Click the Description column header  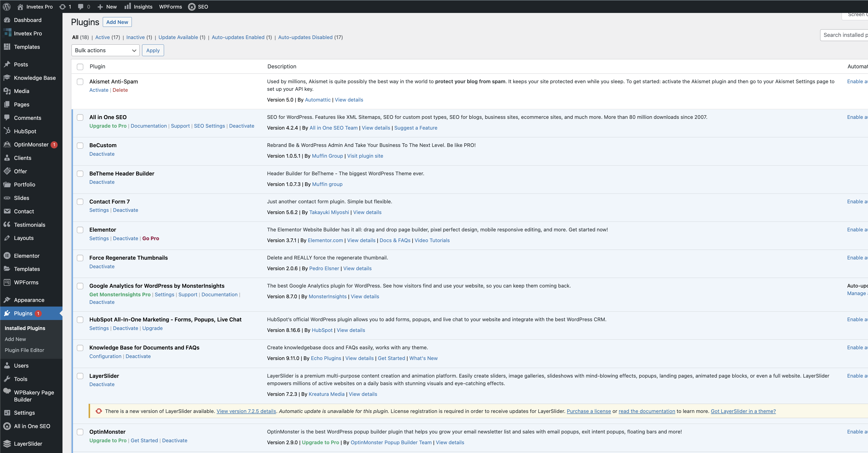coord(282,66)
